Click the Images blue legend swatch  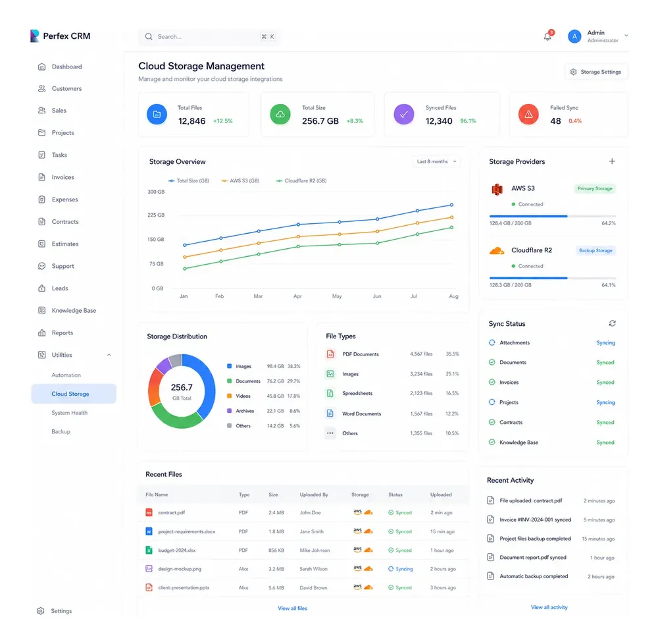tap(229, 366)
